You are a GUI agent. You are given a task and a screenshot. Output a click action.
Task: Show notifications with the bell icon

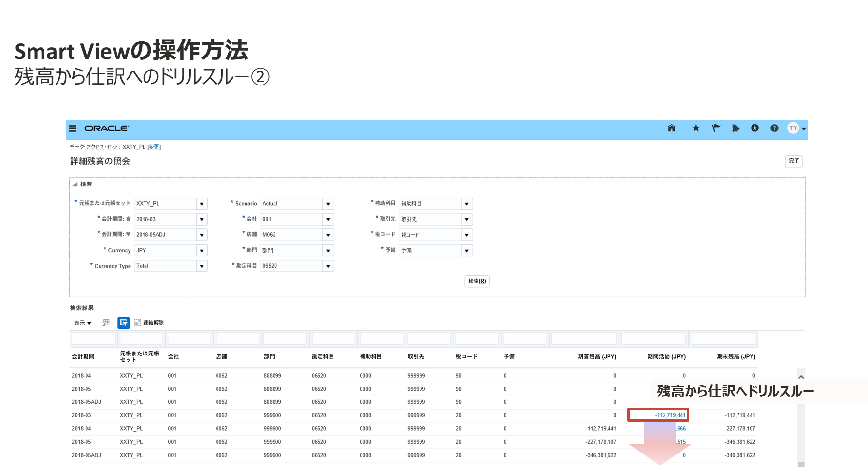[736, 128]
